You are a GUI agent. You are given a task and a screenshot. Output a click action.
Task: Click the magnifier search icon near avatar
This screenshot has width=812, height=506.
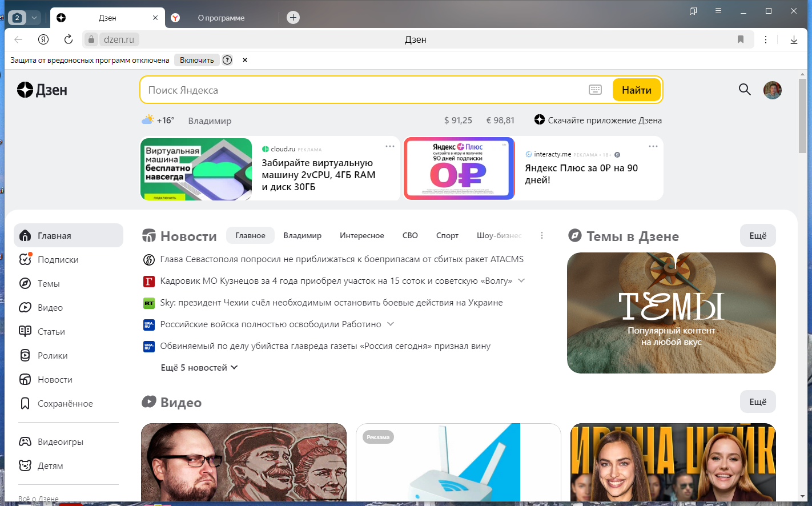745,90
